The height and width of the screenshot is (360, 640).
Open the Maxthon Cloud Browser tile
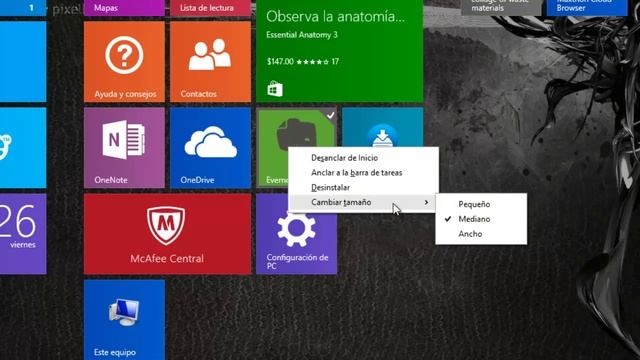point(587,8)
